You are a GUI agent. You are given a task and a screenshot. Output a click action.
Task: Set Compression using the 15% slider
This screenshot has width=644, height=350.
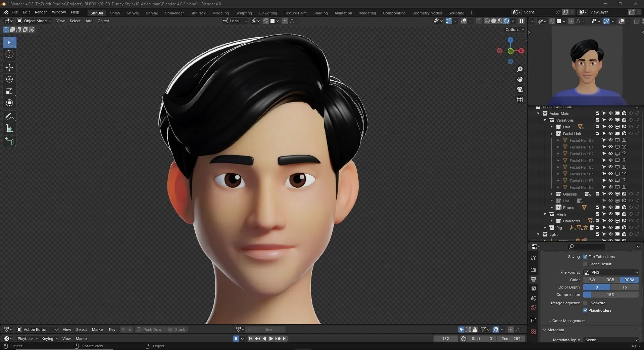tap(610, 295)
